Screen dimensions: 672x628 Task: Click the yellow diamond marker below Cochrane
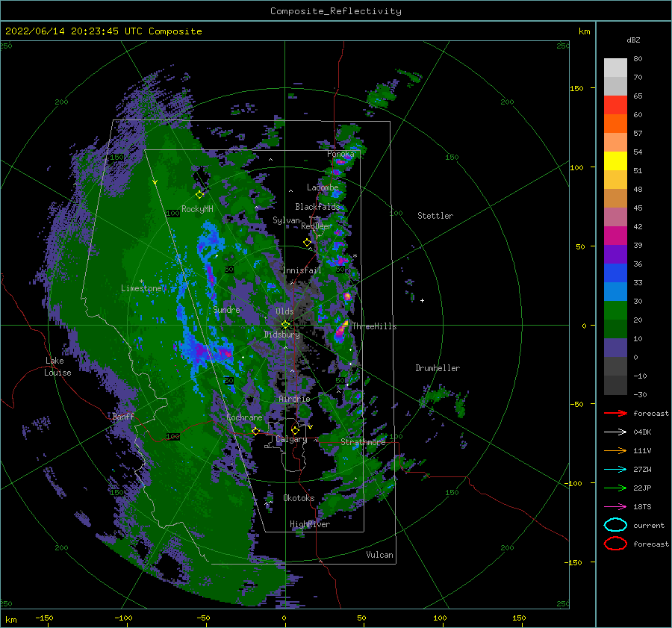[256, 431]
